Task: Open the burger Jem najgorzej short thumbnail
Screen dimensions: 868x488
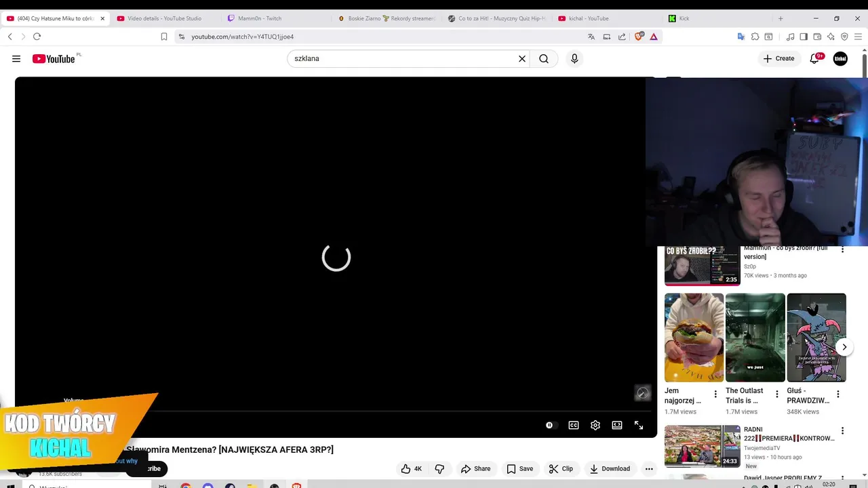Action: tap(694, 338)
